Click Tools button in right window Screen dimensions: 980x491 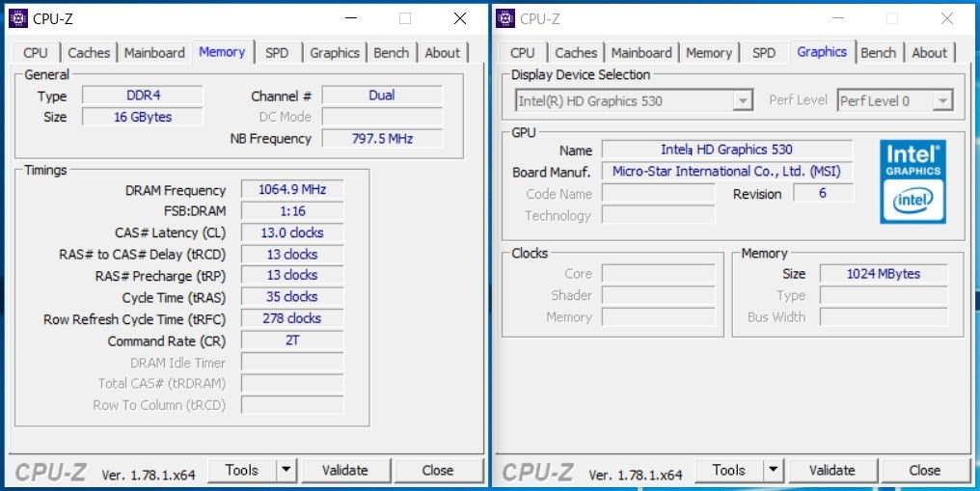point(729,470)
